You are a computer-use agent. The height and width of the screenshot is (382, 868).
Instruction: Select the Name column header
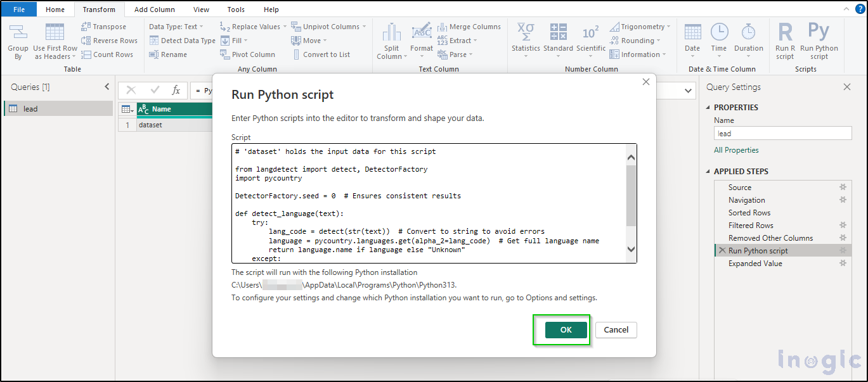point(174,109)
